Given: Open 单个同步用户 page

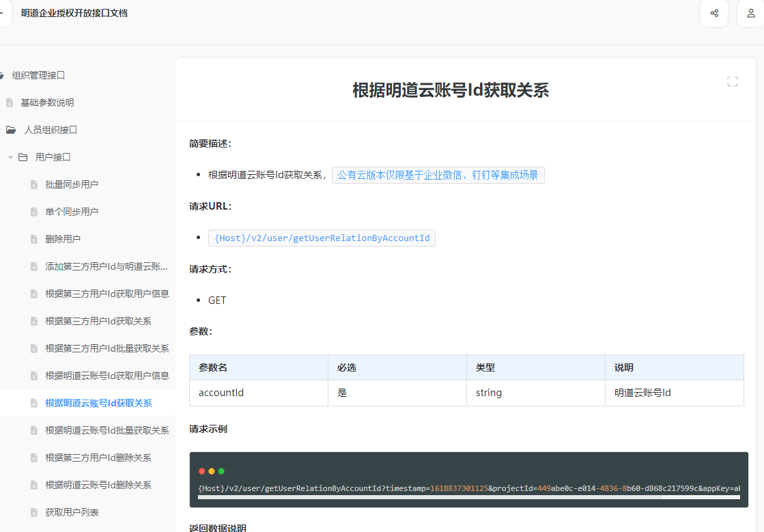Looking at the screenshot, I should pos(72,212).
